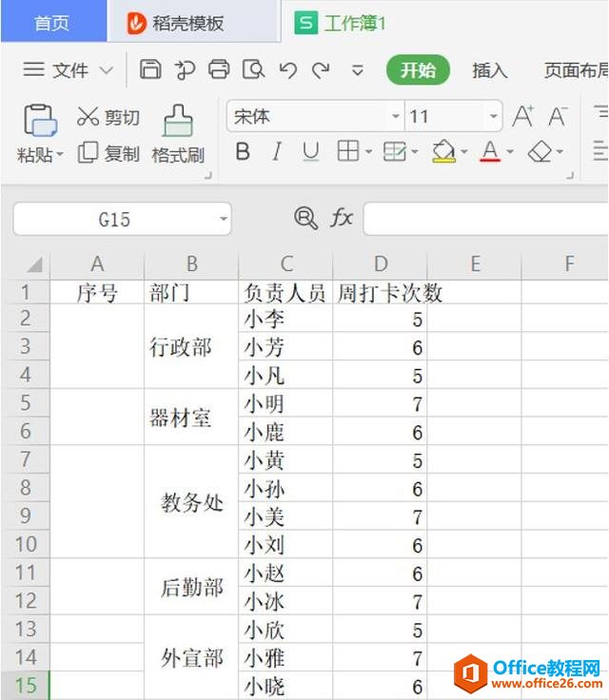
Task: Expand the font color dropdown arrow
Action: coord(510,152)
